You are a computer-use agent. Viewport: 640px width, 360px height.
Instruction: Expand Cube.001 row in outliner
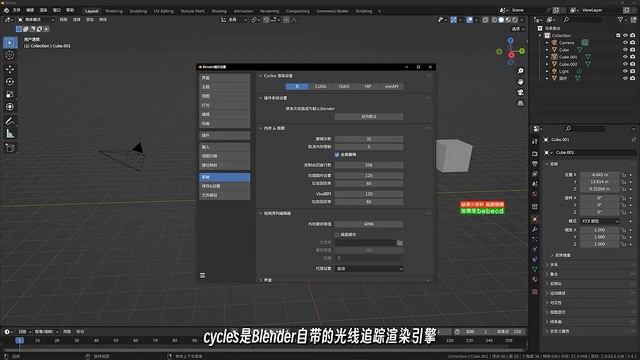[x=547, y=57]
